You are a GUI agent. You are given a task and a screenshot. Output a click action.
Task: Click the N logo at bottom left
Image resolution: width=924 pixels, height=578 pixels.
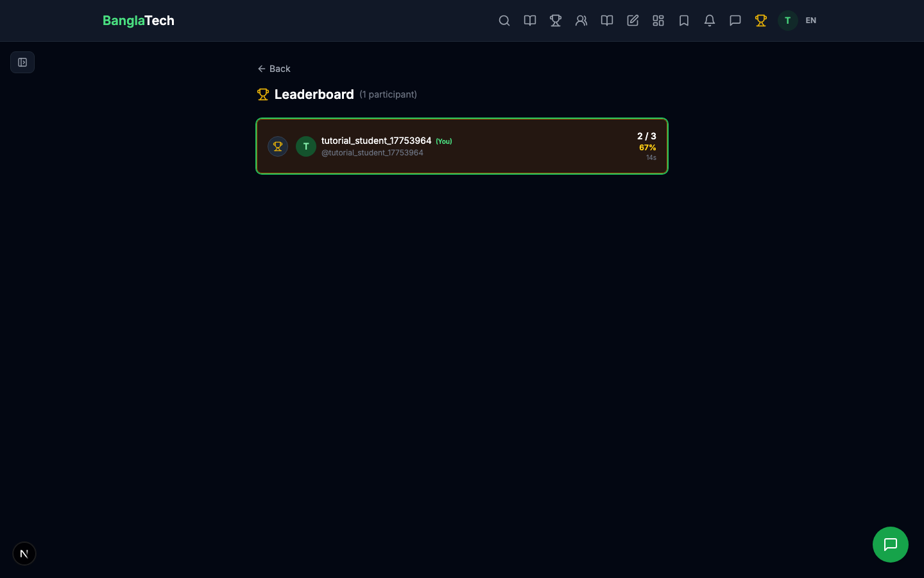(x=24, y=554)
